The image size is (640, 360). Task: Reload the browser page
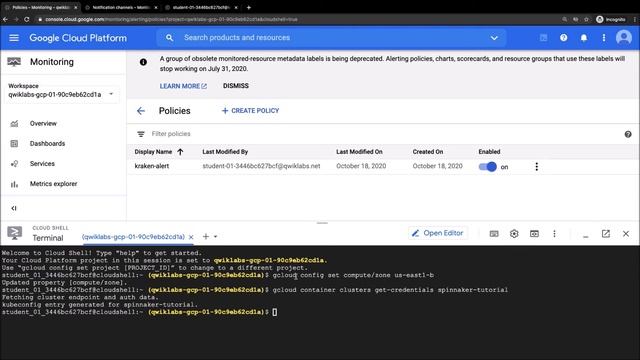point(27,19)
